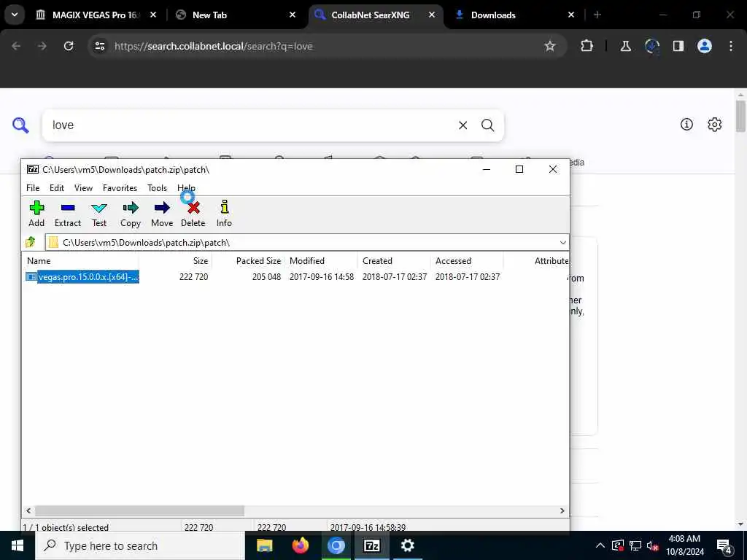The image size is (747, 560).
Task: Click the SearXNG logo magnifier
Action: click(20, 125)
